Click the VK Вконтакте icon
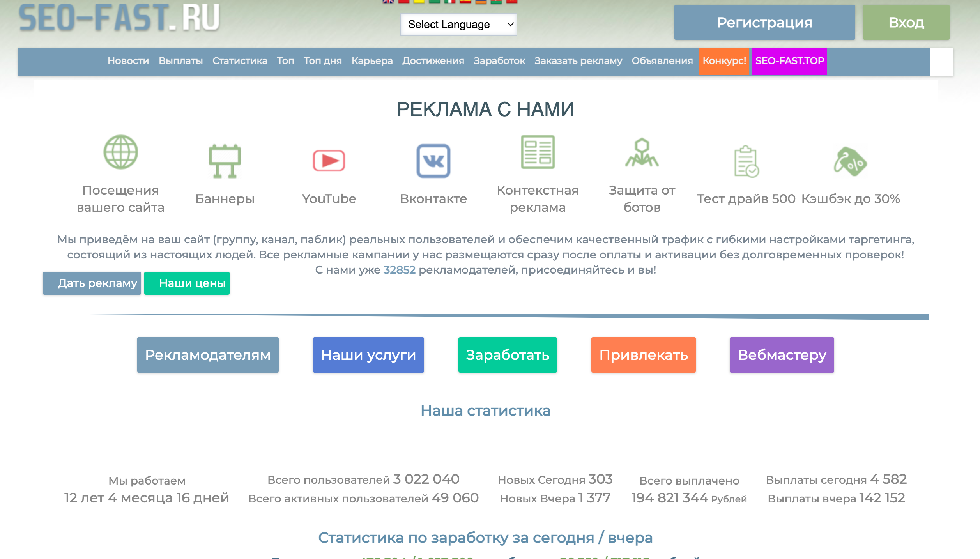This screenshot has width=980, height=559. point(433,161)
